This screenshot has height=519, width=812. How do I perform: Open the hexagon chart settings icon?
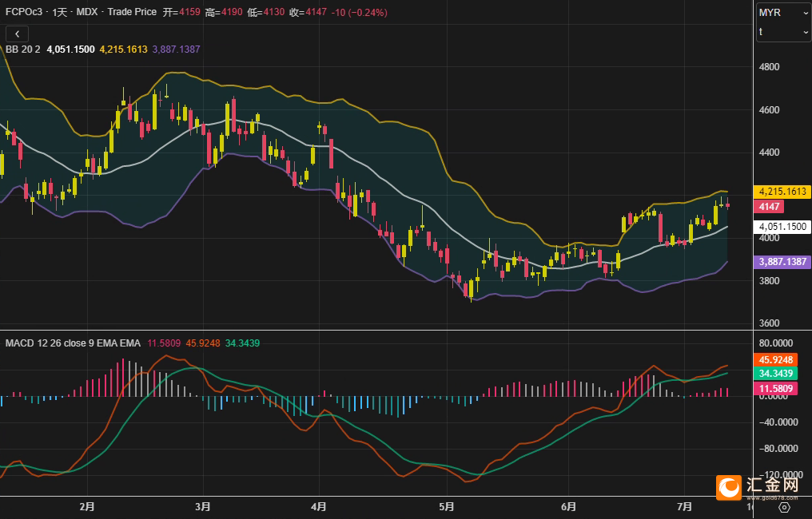(784, 507)
